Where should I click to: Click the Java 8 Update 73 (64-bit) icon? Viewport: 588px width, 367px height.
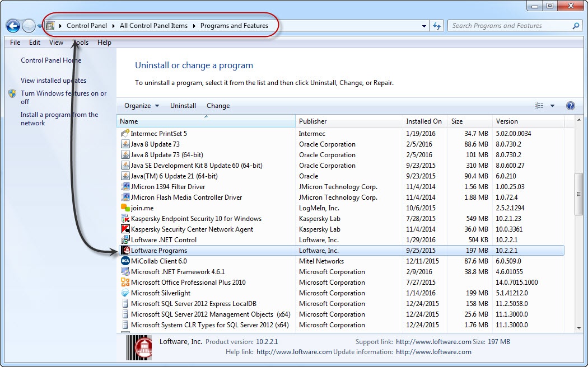[125, 154]
